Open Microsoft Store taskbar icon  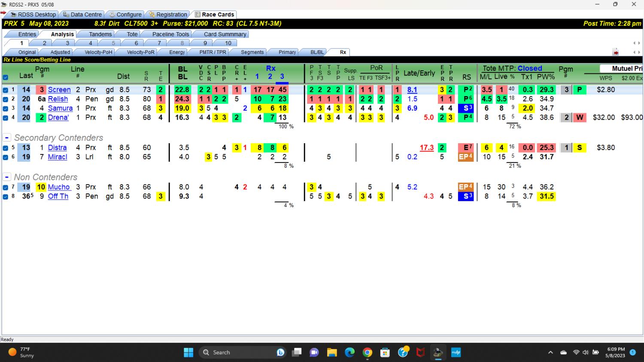[x=385, y=353]
